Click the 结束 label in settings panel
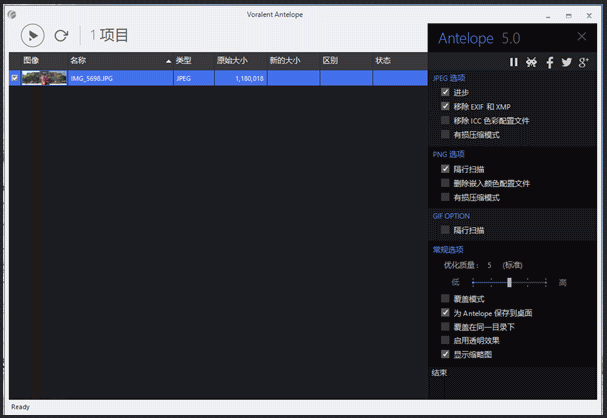 439,373
